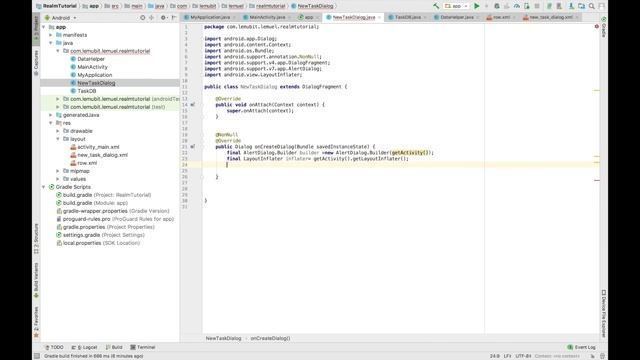Click the status bar corner tool-window icon
This screenshot has width=640, height=360.
coord(37,356)
